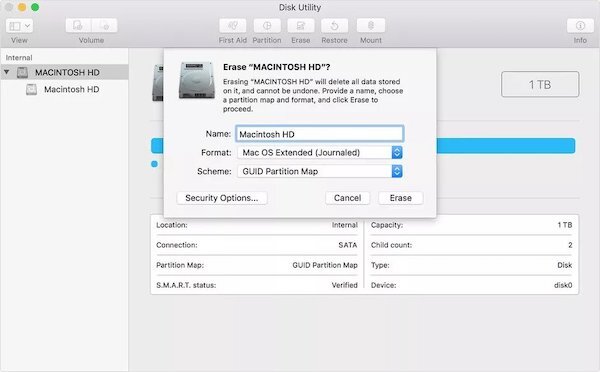Select Macintosh HD volume in sidebar
Screen dimensions: 600x372
[x=64, y=90]
